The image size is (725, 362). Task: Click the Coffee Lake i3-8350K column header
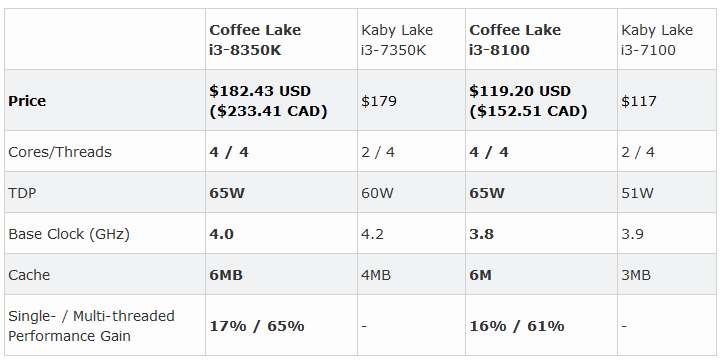(x=282, y=39)
